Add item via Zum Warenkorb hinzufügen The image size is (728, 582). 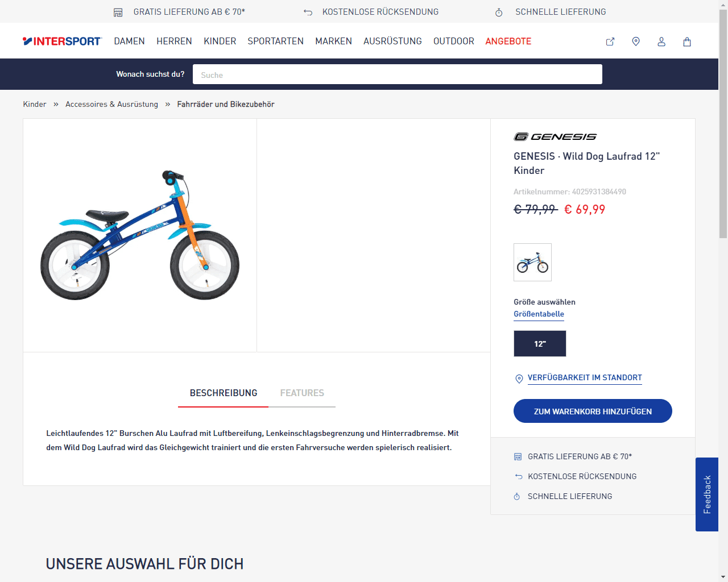click(593, 411)
